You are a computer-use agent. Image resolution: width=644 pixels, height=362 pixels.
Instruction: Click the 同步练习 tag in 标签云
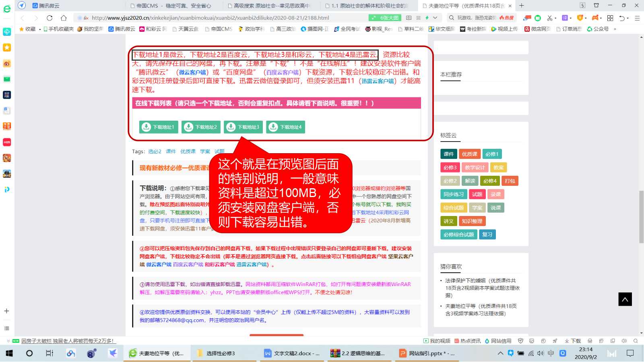453,194
